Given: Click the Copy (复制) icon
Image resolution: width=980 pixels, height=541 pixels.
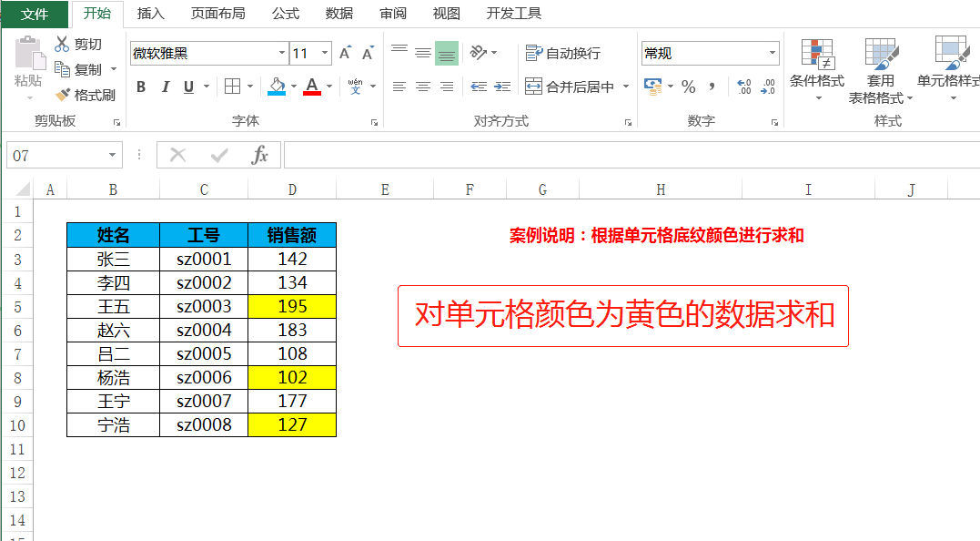Looking at the screenshot, I should pos(62,69).
